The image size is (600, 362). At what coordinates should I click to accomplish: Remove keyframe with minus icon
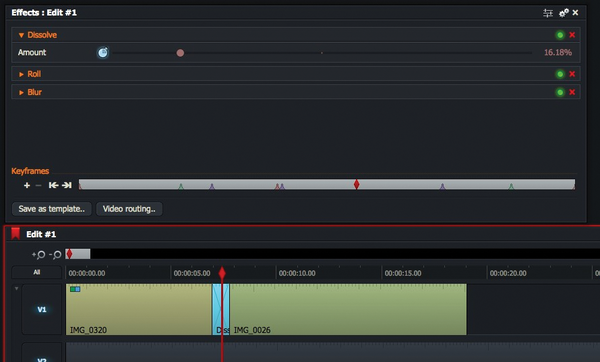(x=38, y=185)
